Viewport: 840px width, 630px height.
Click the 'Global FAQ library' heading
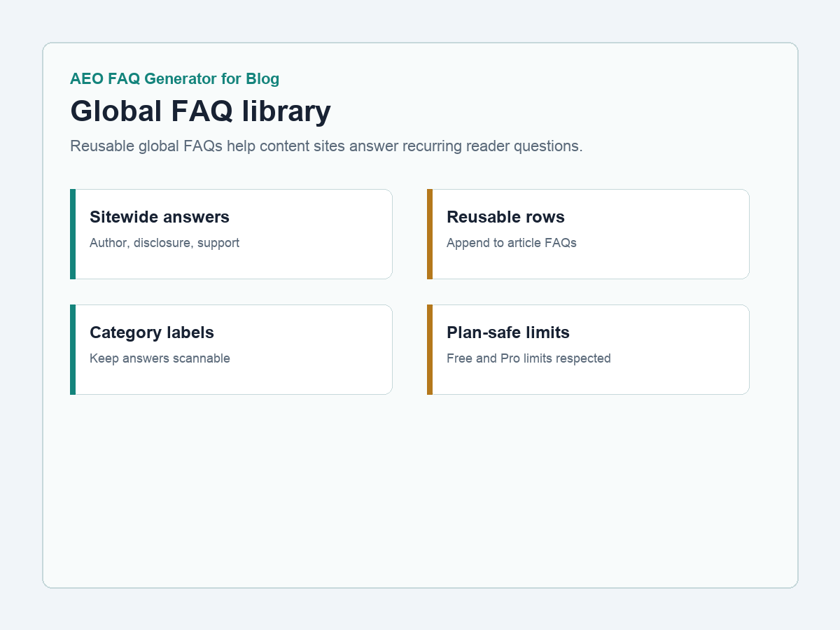pos(201,111)
